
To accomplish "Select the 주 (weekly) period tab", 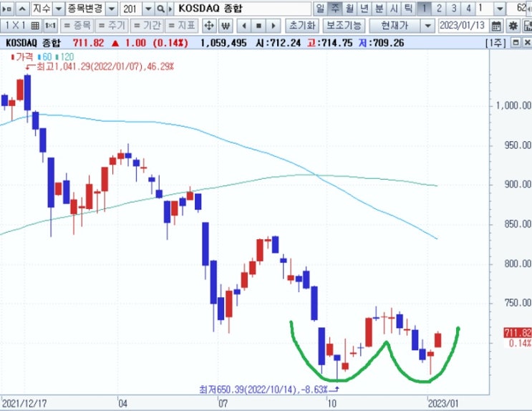I will (335, 9).
